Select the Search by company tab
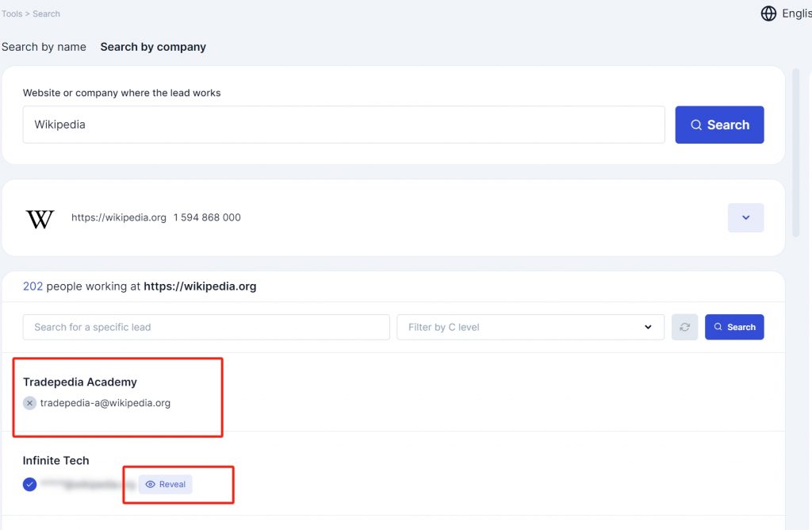This screenshot has width=812, height=530. point(153,47)
